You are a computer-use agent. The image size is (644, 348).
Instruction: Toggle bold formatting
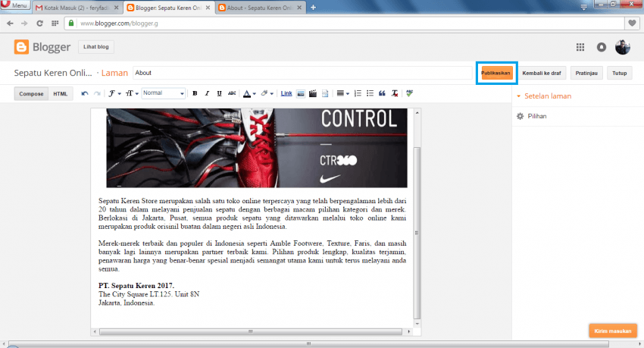coord(195,93)
